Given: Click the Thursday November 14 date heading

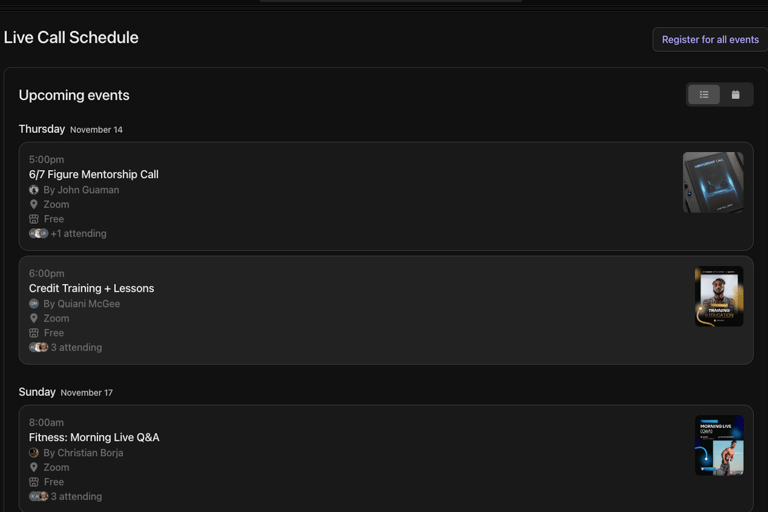Looking at the screenshot, I should (x=71, y=129).
